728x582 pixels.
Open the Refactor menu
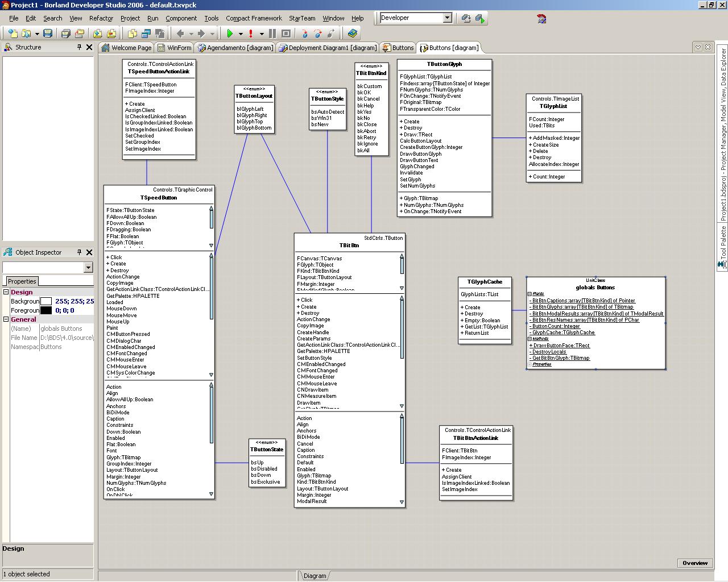tap(101, 18)
